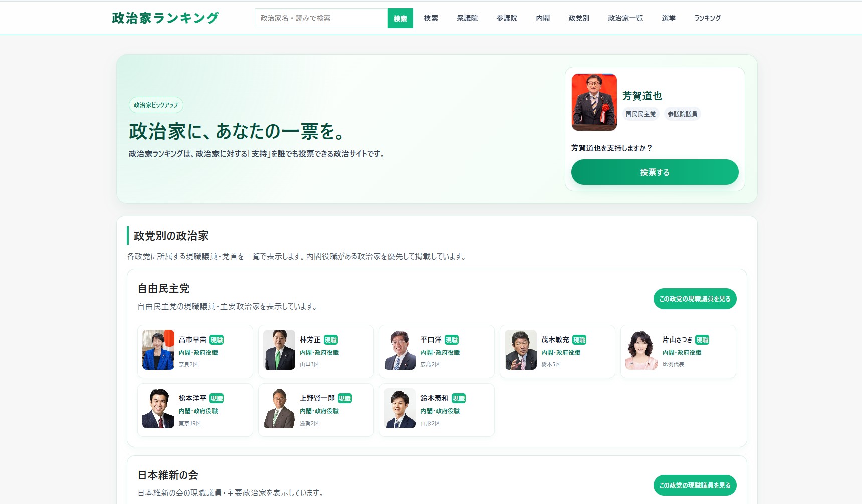Click the name 芳賀道也 in the pickup card
Screen dimensions: 862x504
click(642, 96)
